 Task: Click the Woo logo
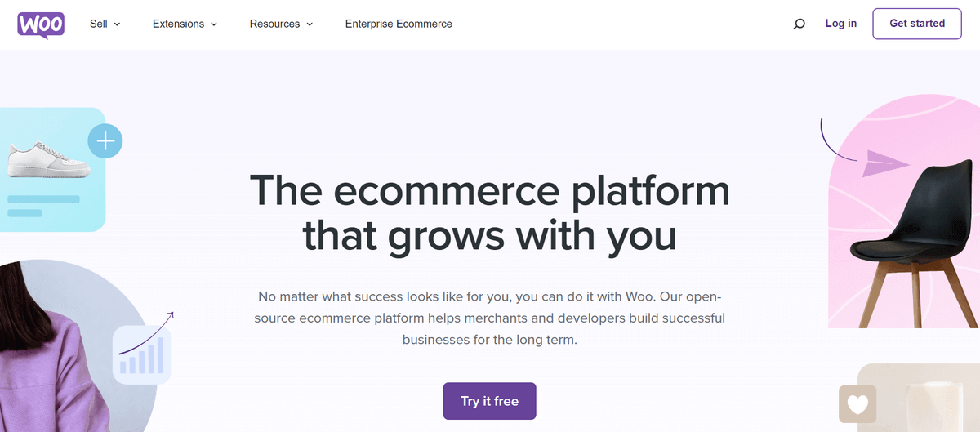tap(41, 24)
